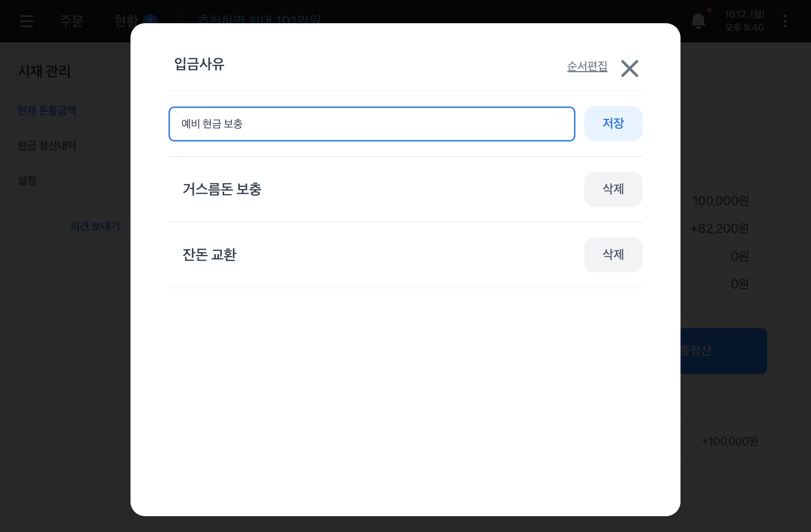The width and height of the screenshot is (811, 532).
Task: Select the 100,000원 amount in the summary
Action: 721,201
